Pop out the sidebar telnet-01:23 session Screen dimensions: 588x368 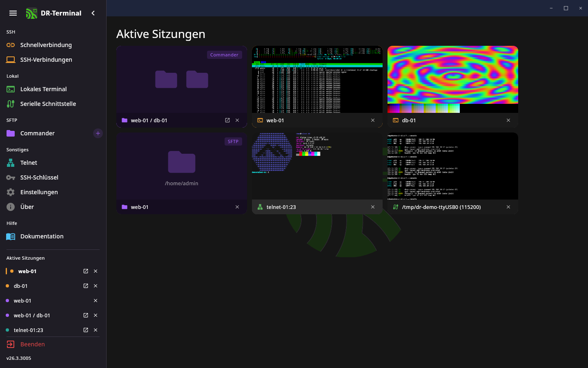click(86, 330)
